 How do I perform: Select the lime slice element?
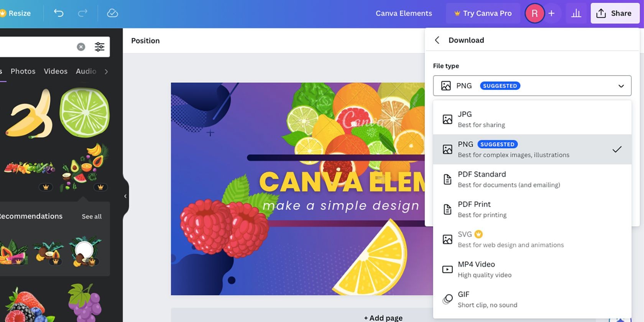(x=84, y=112)
